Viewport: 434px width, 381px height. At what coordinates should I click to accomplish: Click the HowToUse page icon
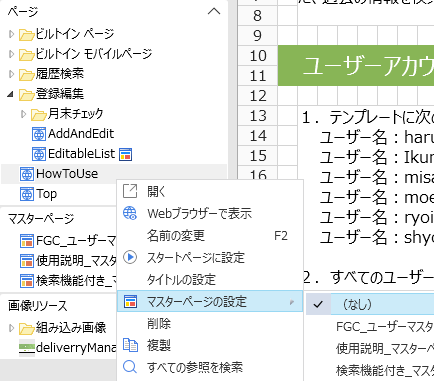(27, 174)
